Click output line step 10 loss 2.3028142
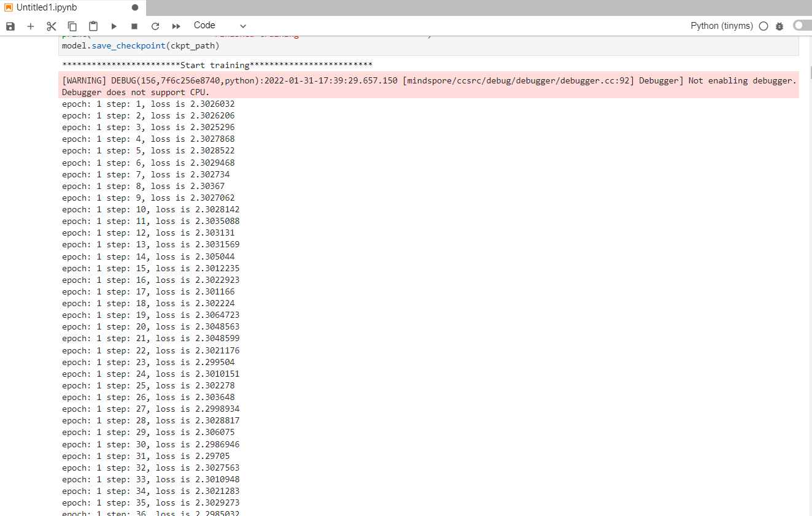The height and width of the screenshot is (516, 812). coord(150,209)
